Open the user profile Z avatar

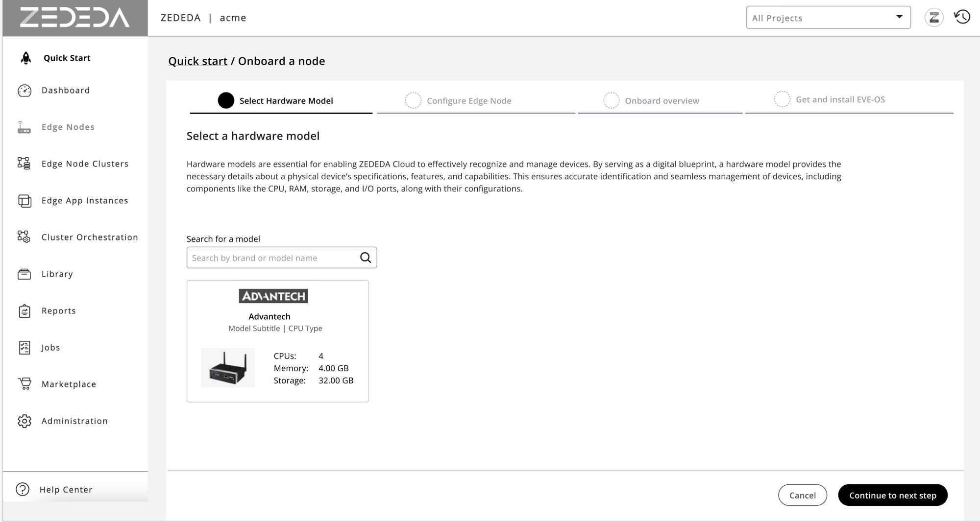934,18
